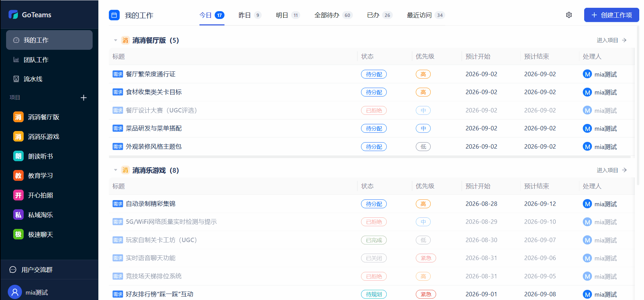The image size is (644, 300).
Task: Open 已完成 status of 玩家自制关卡工坊
Action: (374, 240)
